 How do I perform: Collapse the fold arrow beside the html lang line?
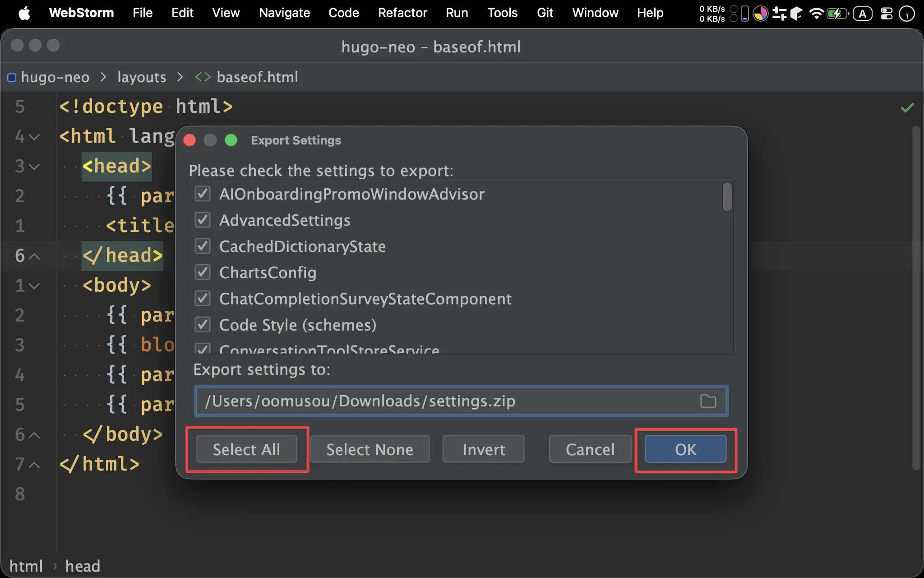tap(34, 137)
